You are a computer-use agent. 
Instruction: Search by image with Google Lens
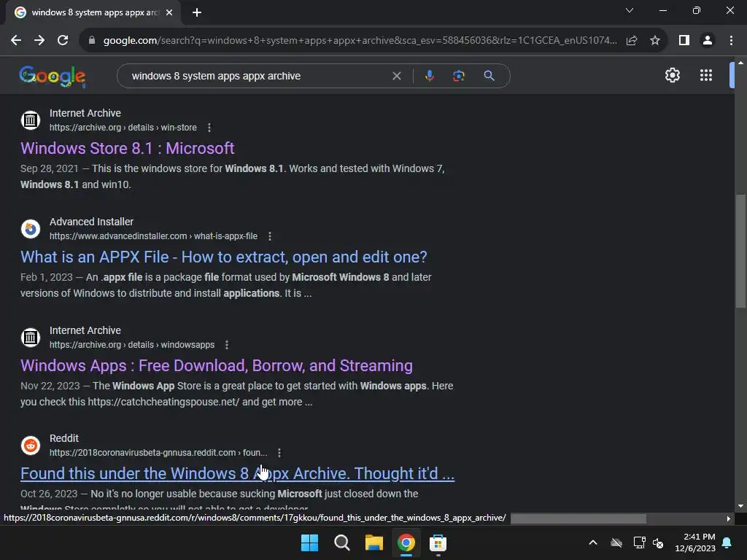458,76
